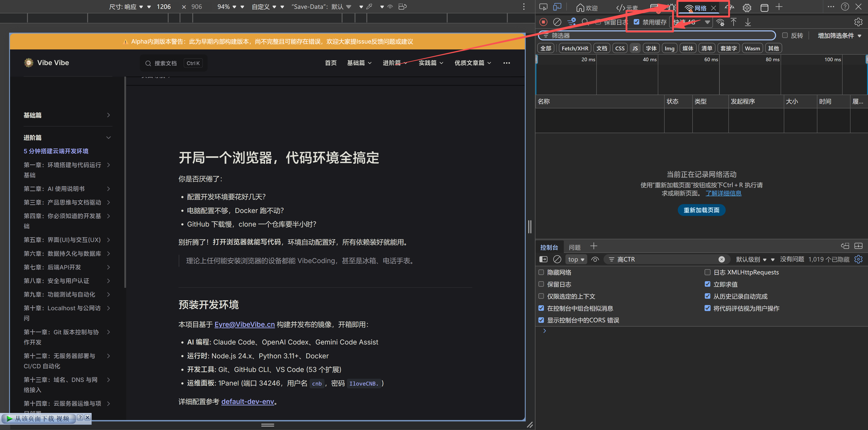Toggle console sidebar icon
868x430 pixels.
point(543,259)
